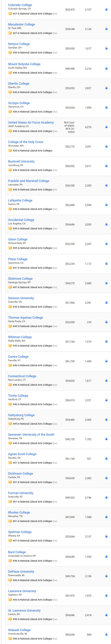Click ranking badge icon under Pitzer College
The height and width of the screenshot is (644, 111).
pyautogui.click(x=10, y=268)
